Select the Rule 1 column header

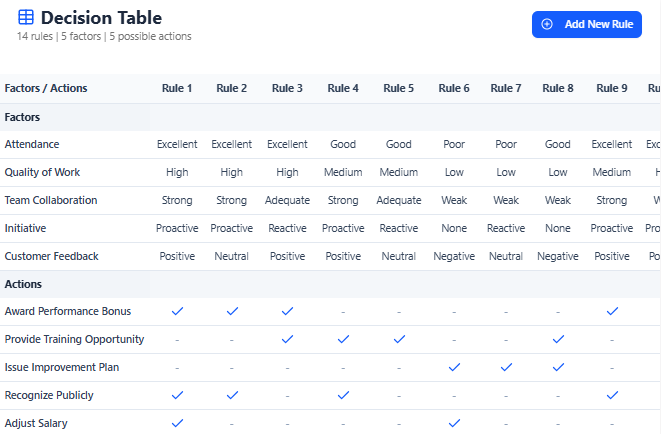177,88
